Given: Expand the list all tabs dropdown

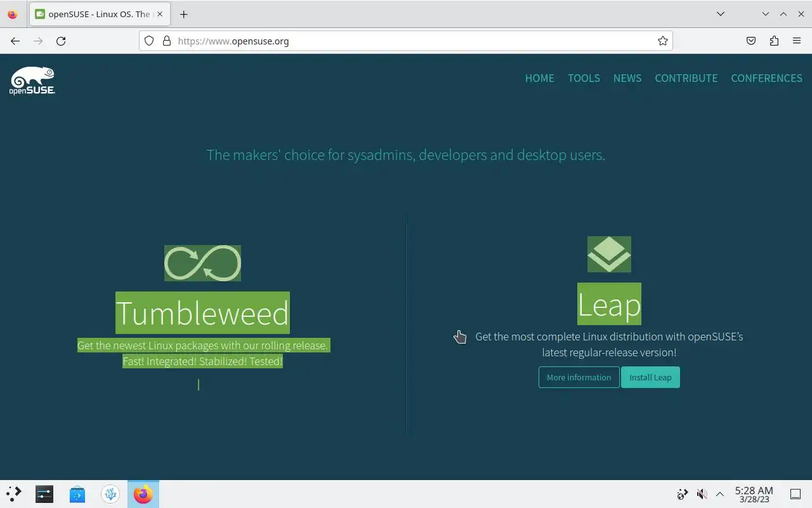Looking at the screenshot, I should coord(721,14).
